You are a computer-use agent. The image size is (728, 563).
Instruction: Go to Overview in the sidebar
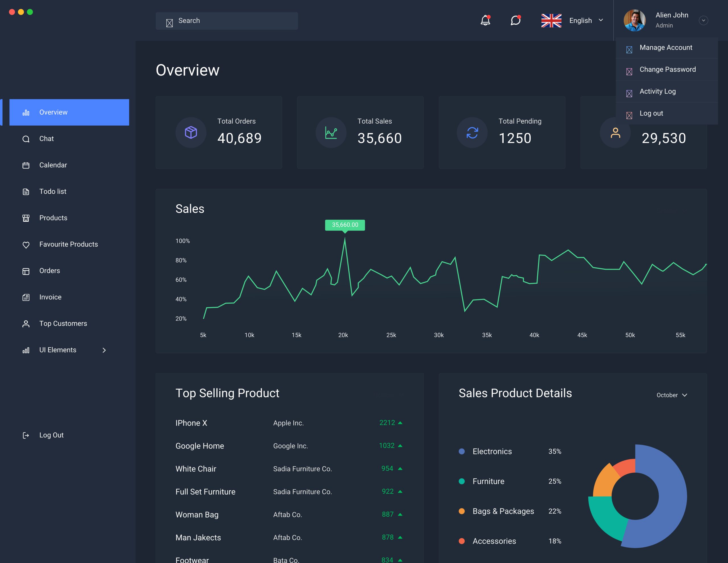(69, 112)
